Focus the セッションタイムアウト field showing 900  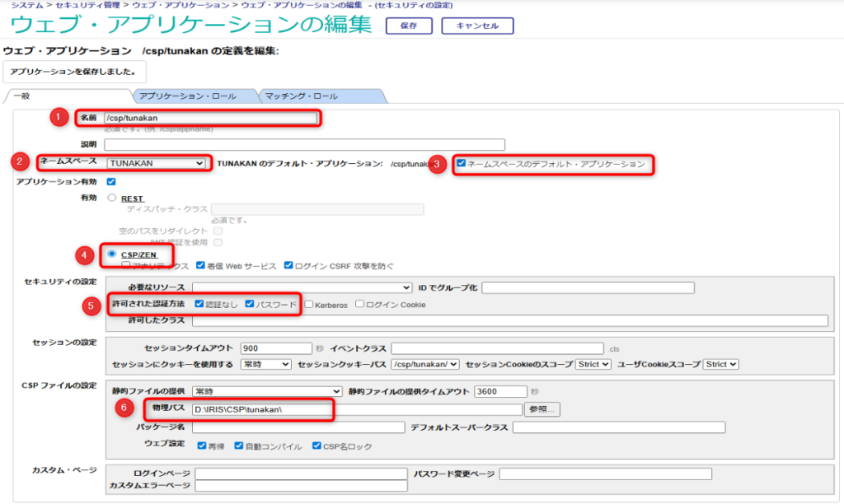pyautogui.click(x=275, y=348)
